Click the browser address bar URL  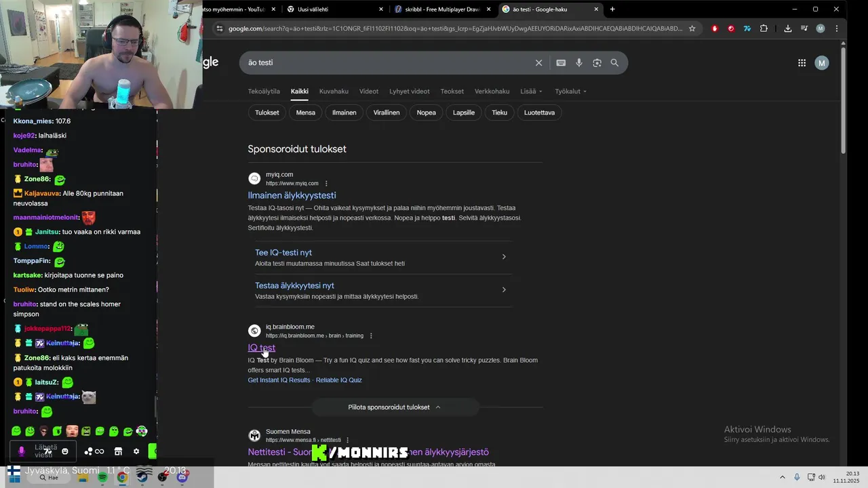tap(454, 28)
